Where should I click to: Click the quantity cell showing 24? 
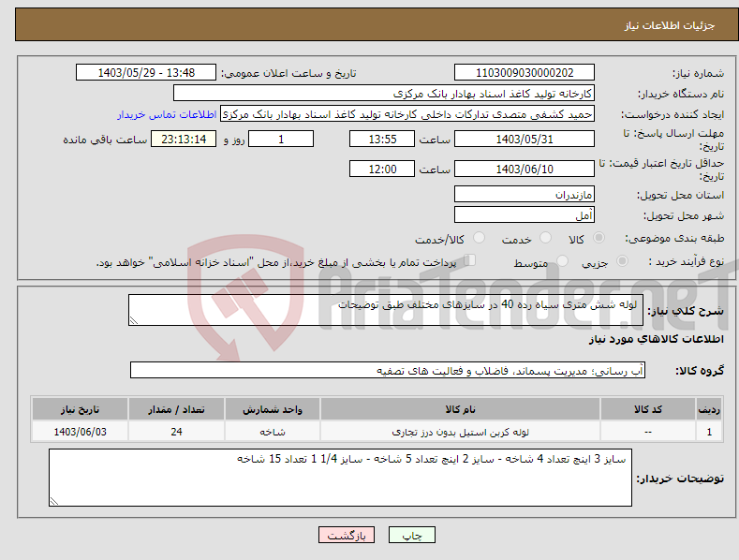tap(176, 432)
